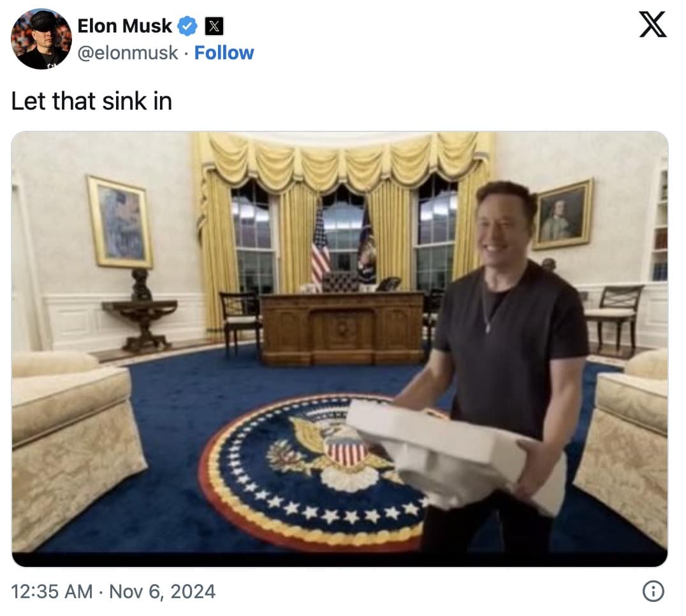Click the X logo in the top-right corner
This screenshot has width=686, height=616.
653,25
